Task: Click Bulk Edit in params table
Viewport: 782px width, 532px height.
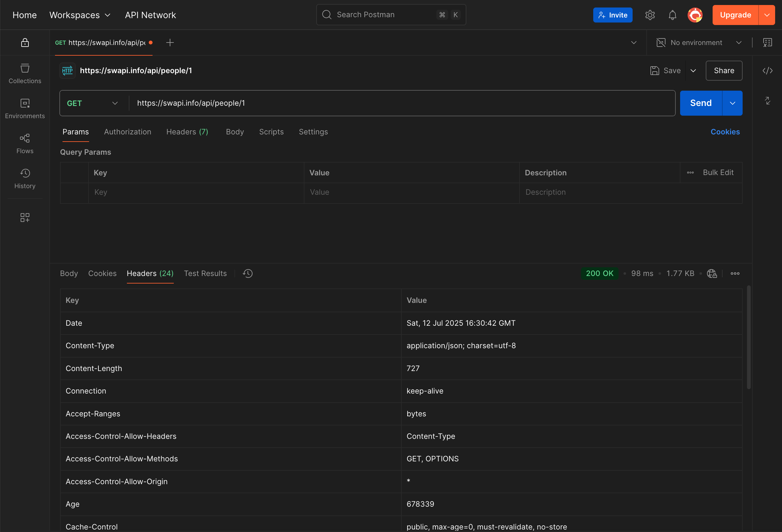Action: tap(718, 172)
